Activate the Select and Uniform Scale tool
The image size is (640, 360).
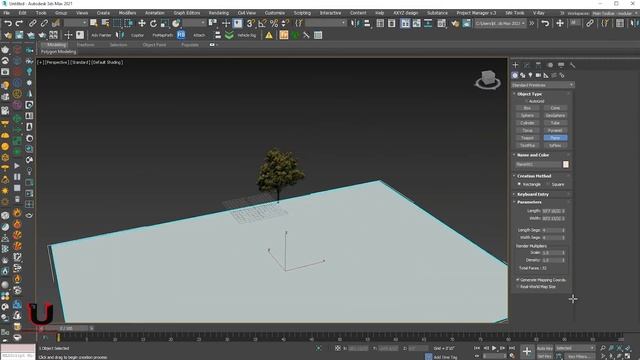pos(164,23)
